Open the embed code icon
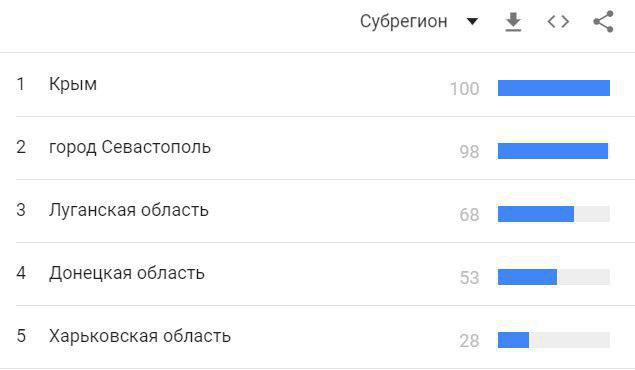 click(558, 21)
